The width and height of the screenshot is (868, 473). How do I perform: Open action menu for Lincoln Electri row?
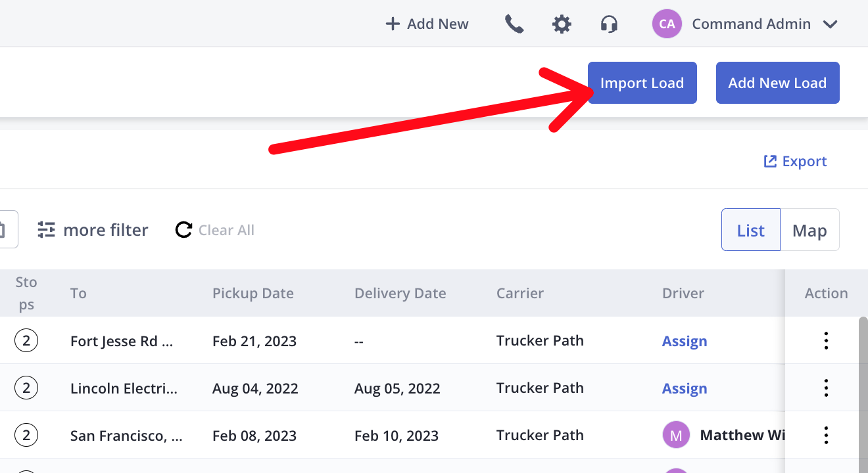(826, 388)
